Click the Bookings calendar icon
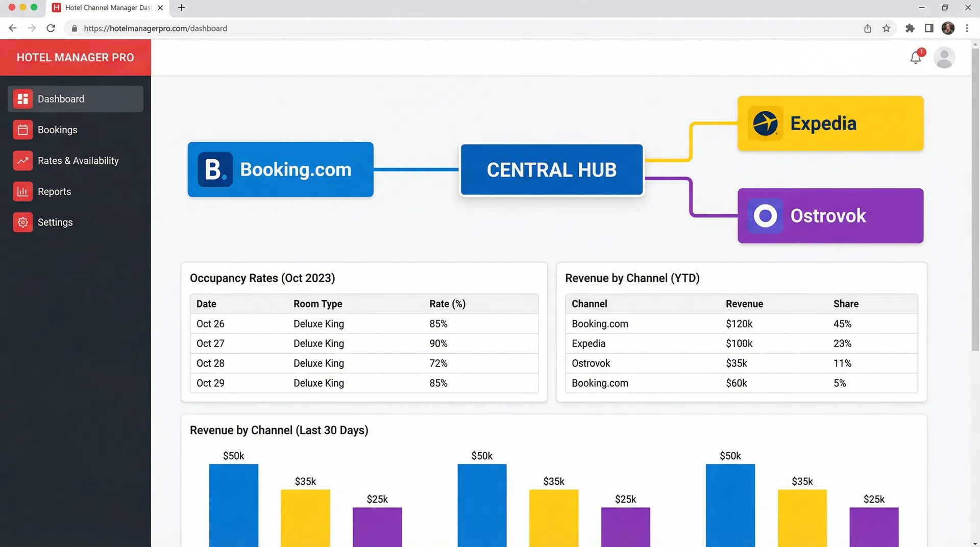This screenshot has width=980, height=547. click(23, 130)
